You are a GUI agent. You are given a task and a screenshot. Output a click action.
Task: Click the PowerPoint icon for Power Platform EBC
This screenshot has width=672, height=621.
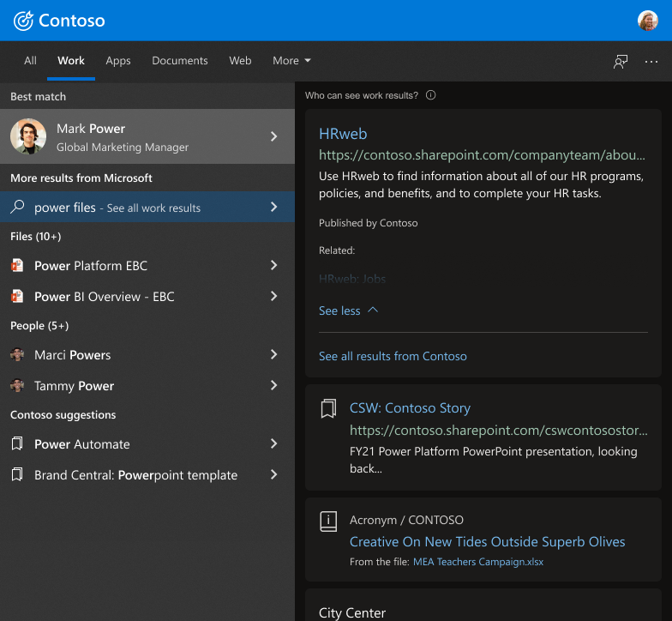[17, 266]
